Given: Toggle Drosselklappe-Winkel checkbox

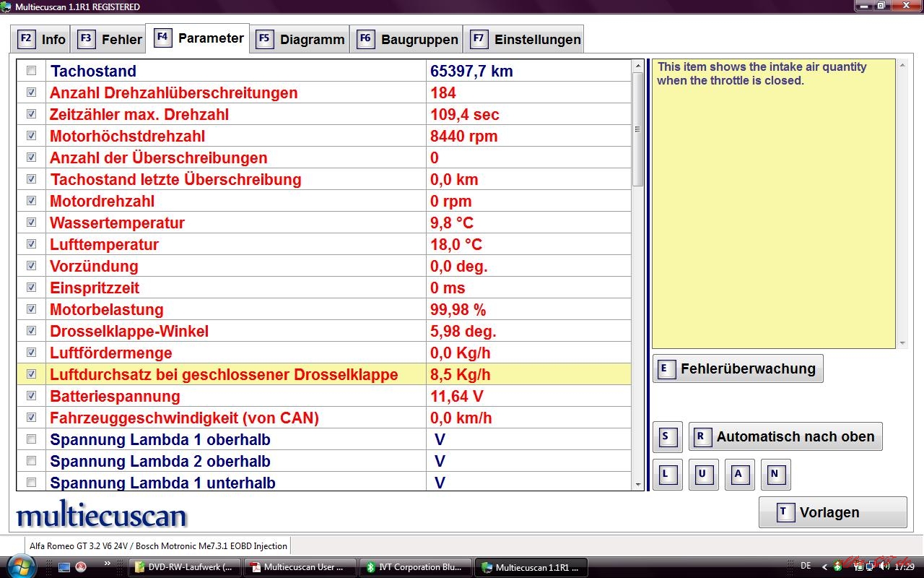Looking at the screenshot, I should click(x=31, y=331).
